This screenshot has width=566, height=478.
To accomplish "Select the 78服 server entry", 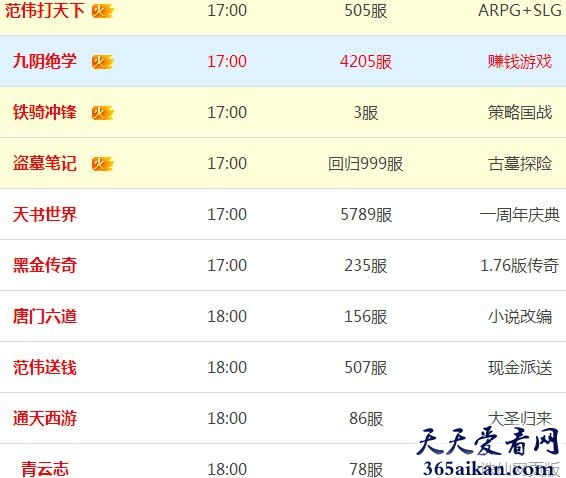I will click(366, 469).
